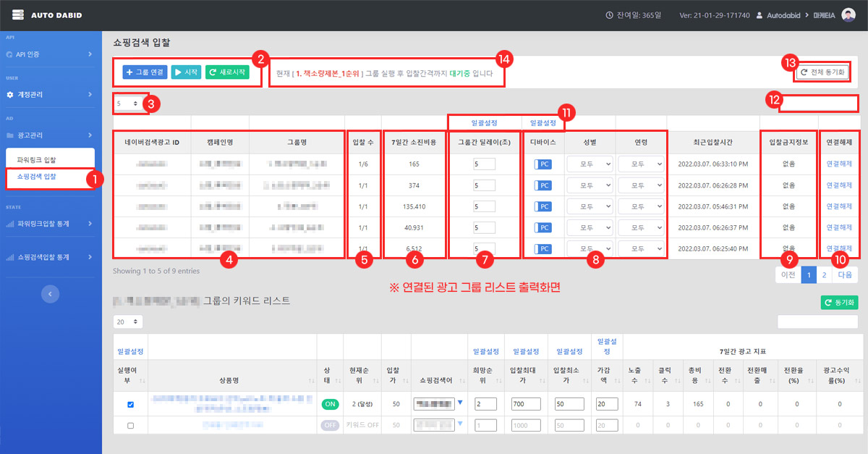The height and width of the screenshot is (454, 868).
Task: Toggle the green ON status switch
Action: coord(330,405)
